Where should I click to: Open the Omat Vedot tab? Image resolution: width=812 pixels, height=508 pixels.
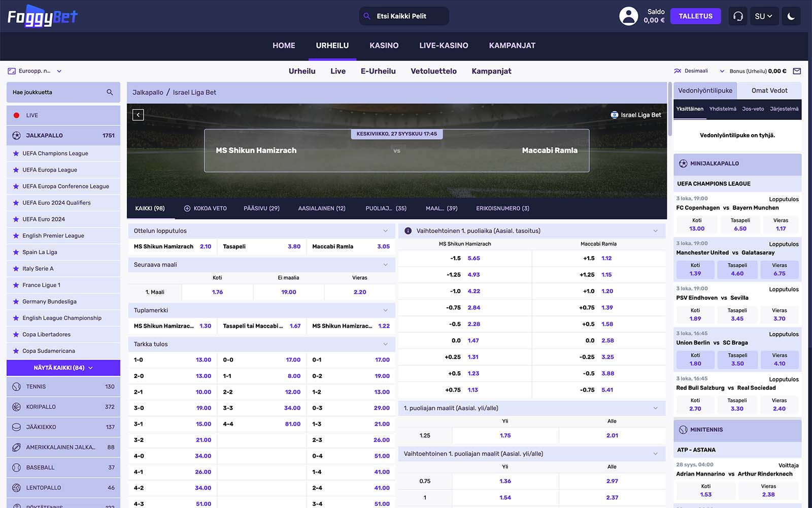point(769,90)
